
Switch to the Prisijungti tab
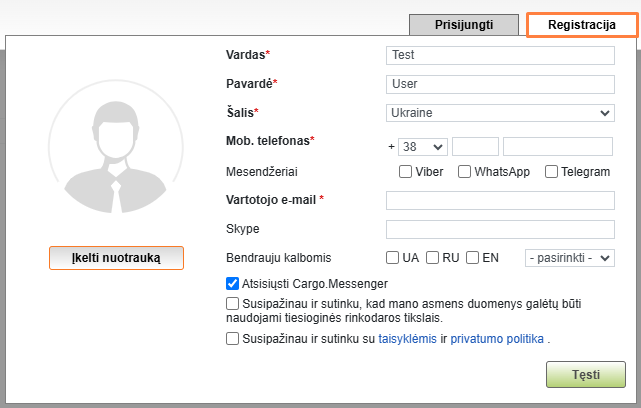(x=464, y=25)
